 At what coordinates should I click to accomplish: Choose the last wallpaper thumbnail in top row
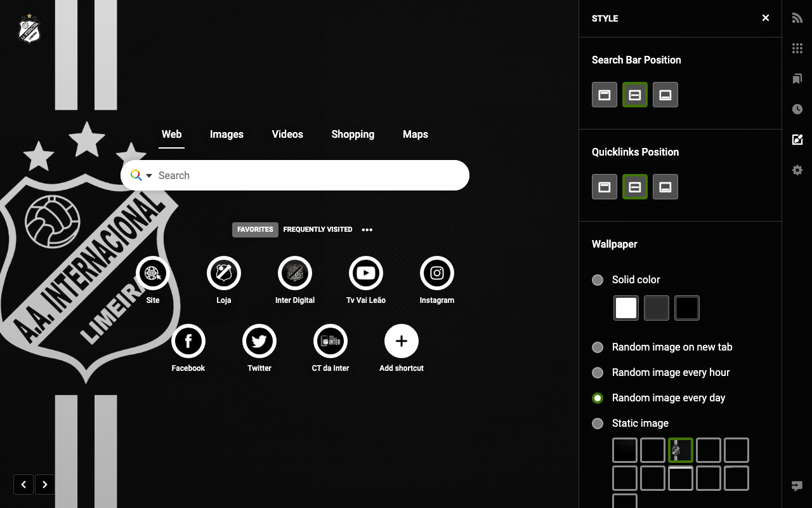tap(737, 450)
